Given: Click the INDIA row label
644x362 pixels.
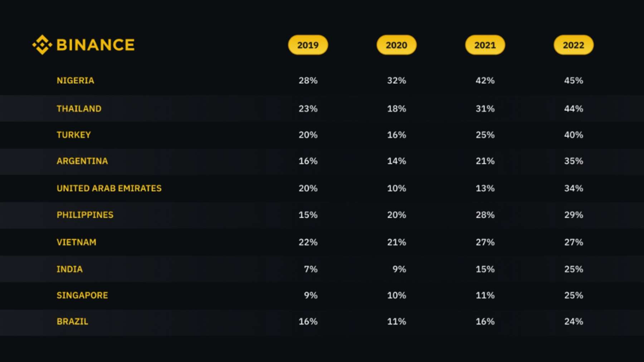Looking at the screenshot, I should 70,269.
